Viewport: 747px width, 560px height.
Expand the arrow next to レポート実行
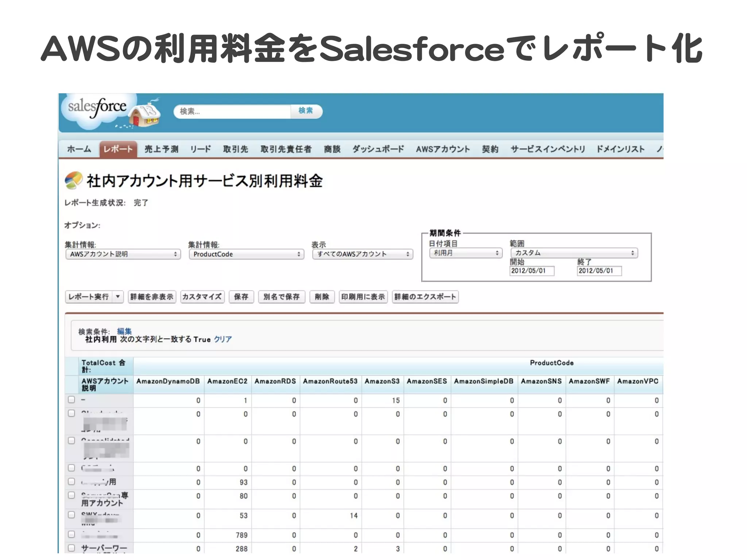click(118, 297)
